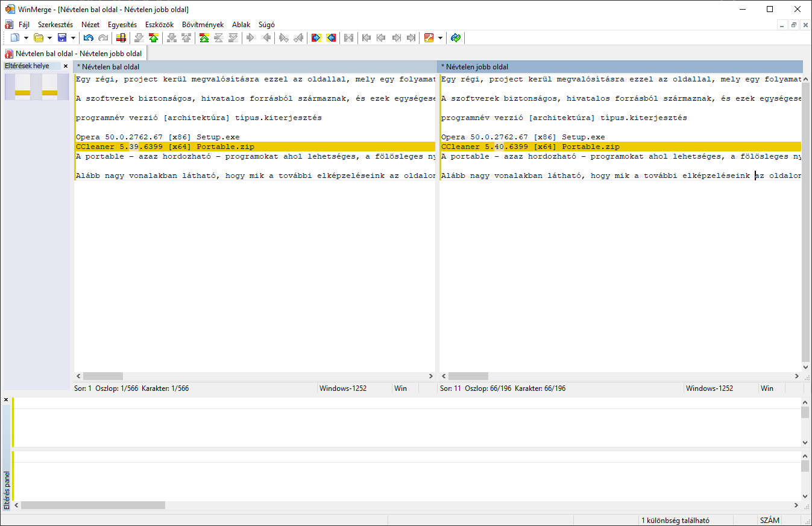
Task: Open the Nézet menu
Action: pos(90,25)
